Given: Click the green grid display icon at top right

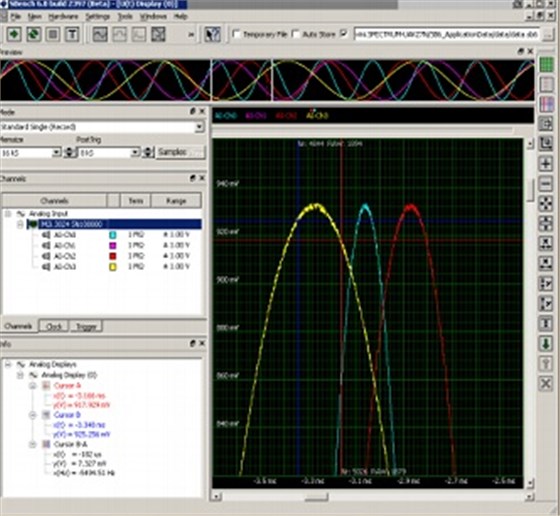Looking at the screenshot, I should click(546, 65).
